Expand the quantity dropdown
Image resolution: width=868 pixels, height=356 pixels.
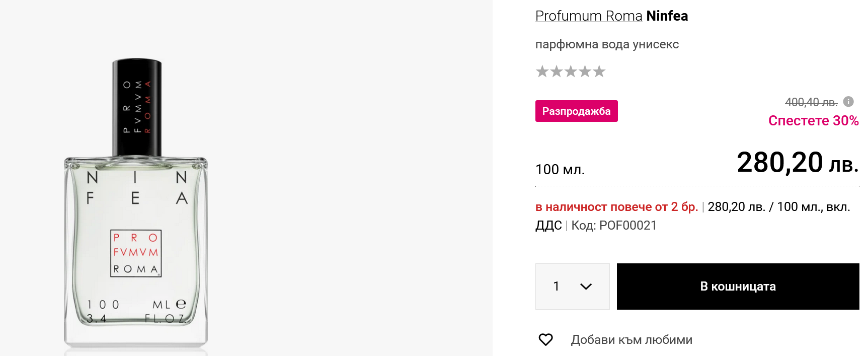[x=573, y=287]
